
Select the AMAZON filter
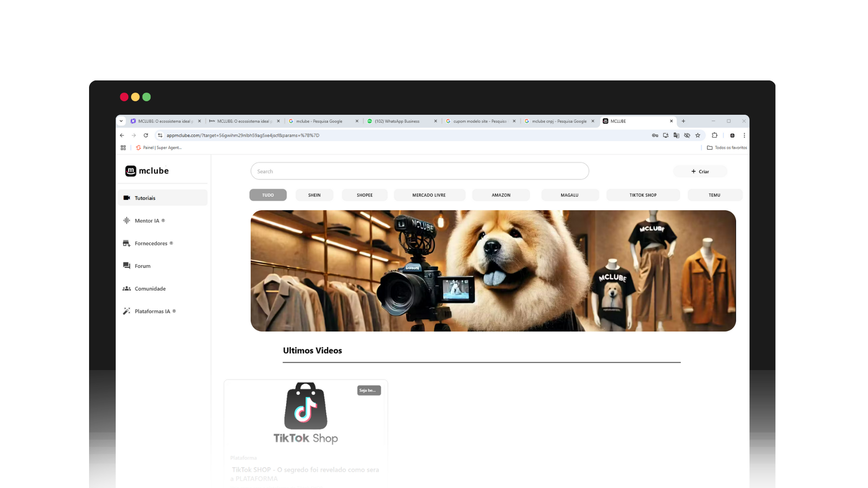click(x=501, y=195)
